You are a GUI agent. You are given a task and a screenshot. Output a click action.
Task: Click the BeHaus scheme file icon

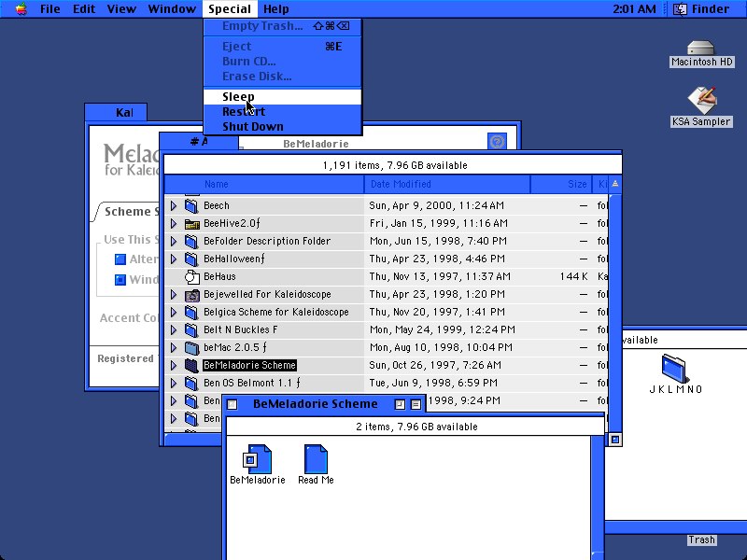click(191, 276)
